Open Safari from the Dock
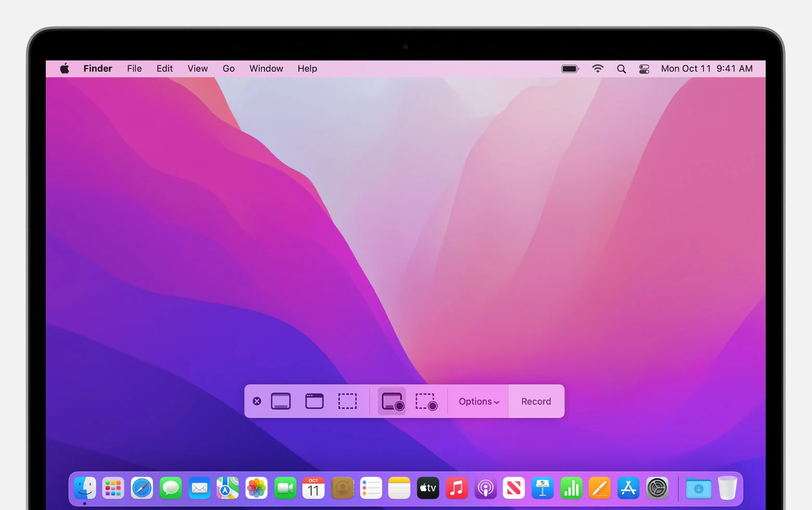This screenshot has width=812, height=510. pyautogui.click(x=142, y=488)
